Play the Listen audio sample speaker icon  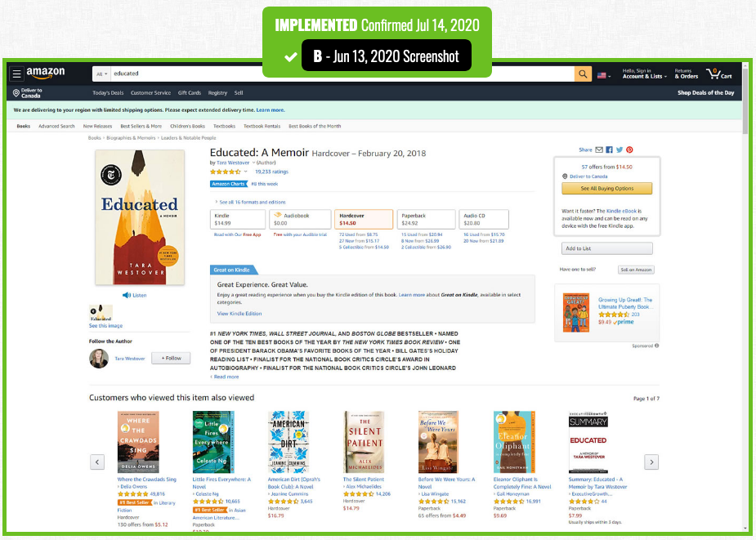(127, 295)
